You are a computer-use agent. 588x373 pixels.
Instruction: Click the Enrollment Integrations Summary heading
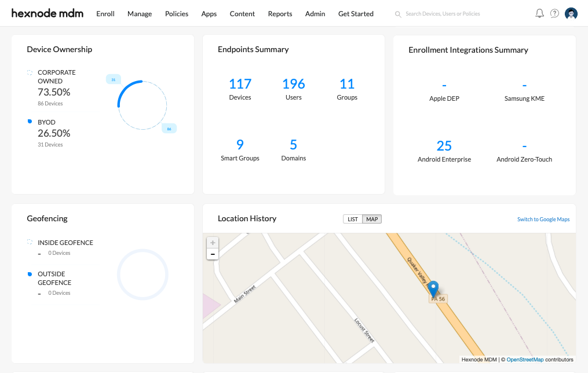point(468,50)
